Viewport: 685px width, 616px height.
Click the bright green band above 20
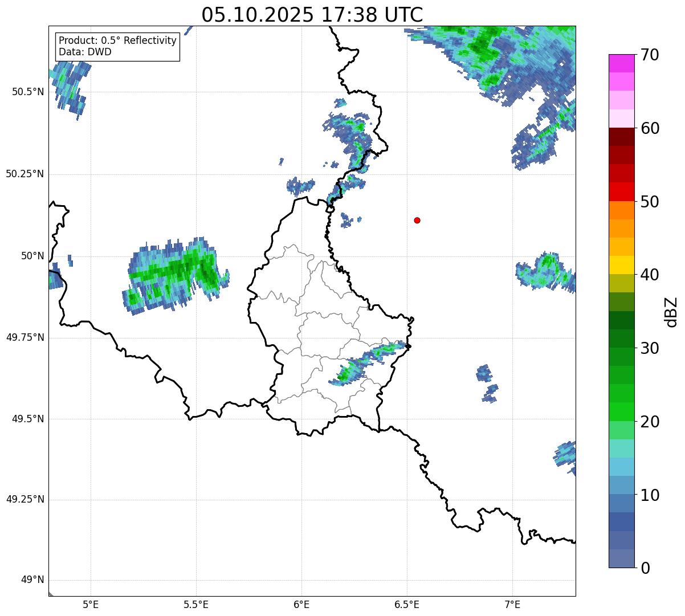(x=621, y=412)
